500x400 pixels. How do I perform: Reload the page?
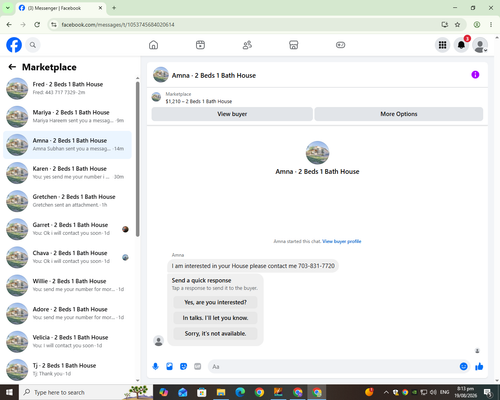click(x=37, y=25)
